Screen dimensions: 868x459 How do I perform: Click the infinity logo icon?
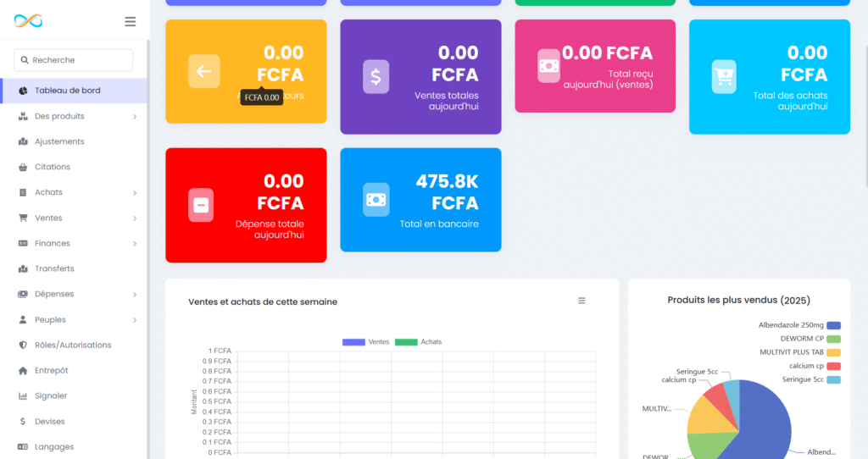28,21
